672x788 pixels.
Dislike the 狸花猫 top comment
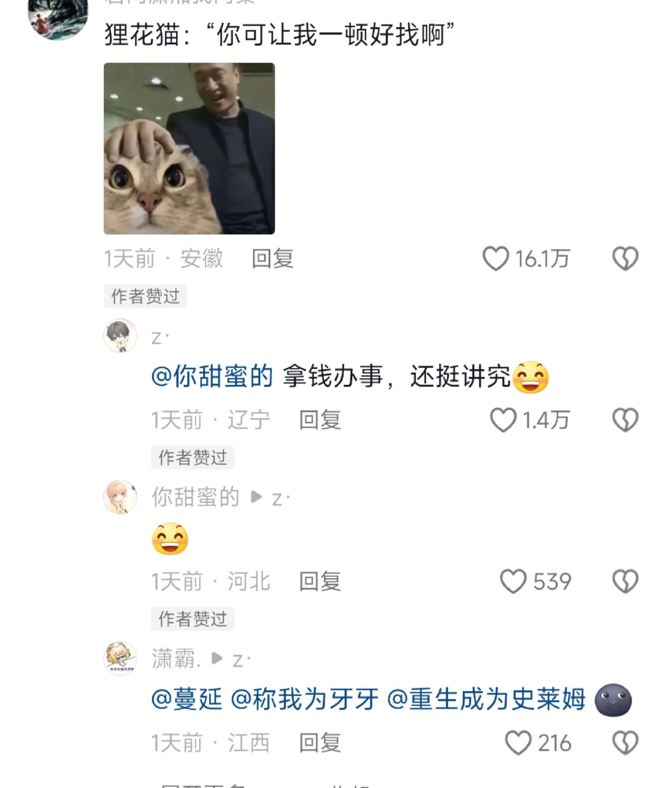point(625,259)
